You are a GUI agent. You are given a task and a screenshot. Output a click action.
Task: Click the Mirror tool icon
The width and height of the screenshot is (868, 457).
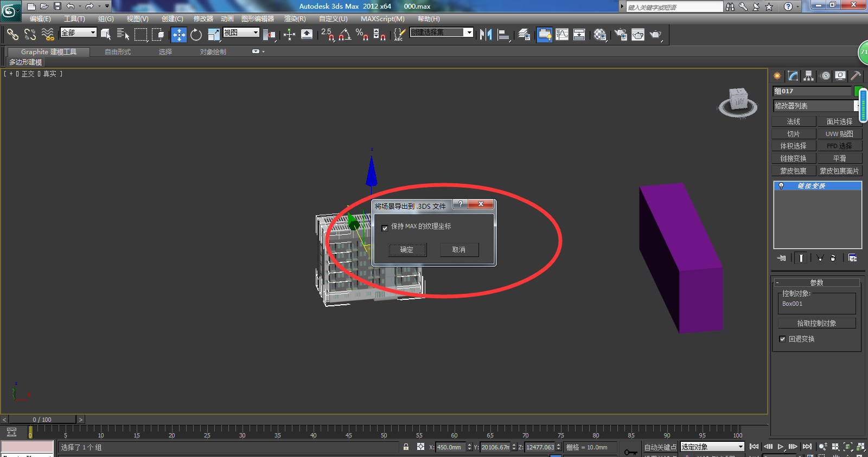(486, 35)
